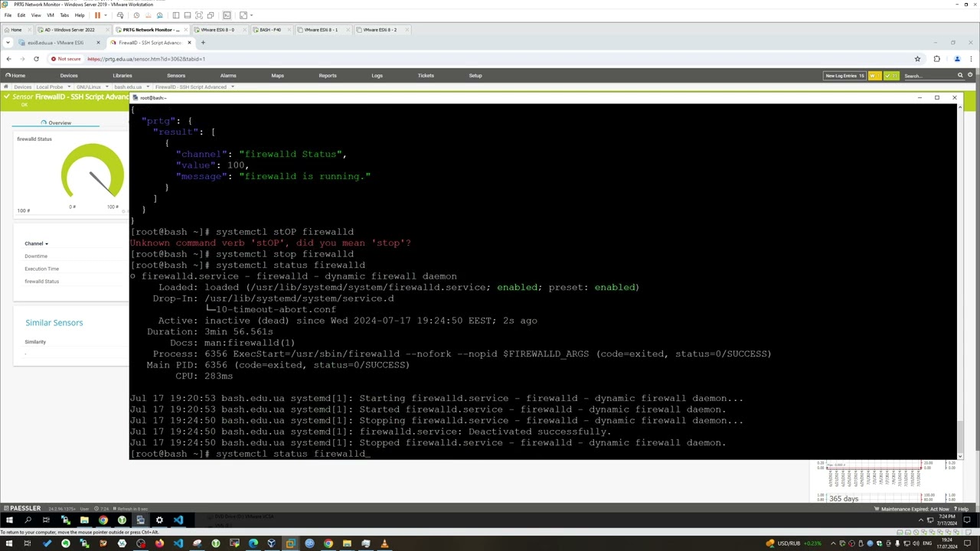Bookmark this page with the star icon
Image resolution: width=980 pixels, height=551 pixels.
(917, 59)
